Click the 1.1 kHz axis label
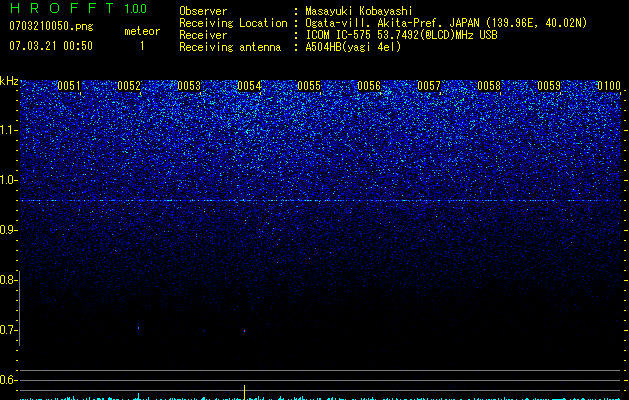 [x=8, y=130]
